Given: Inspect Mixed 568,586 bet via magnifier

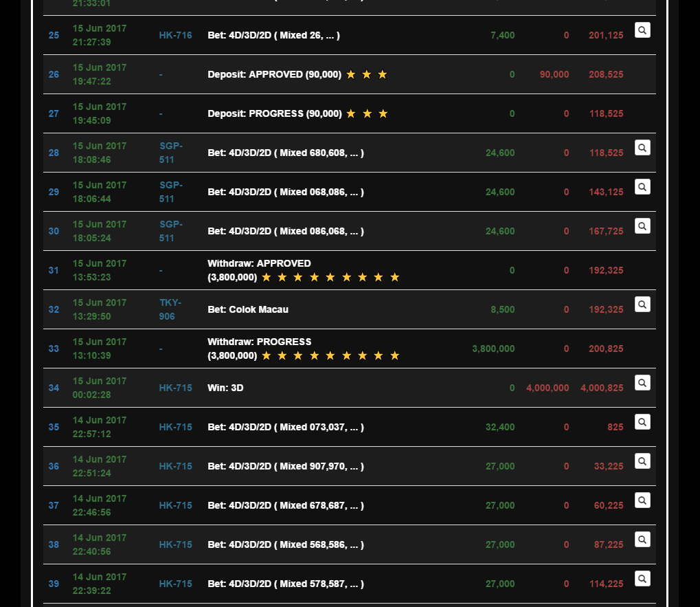Looking at the screenshot, I should (x=642, y=539).
